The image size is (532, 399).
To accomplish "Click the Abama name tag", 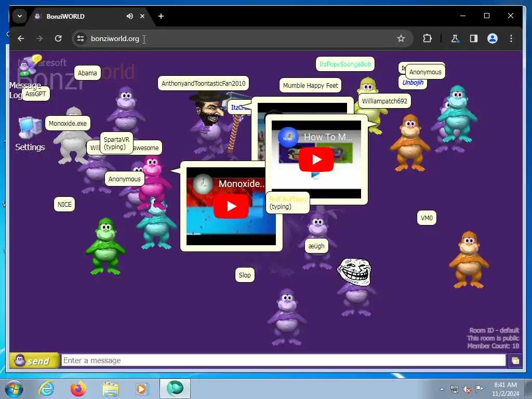I will 87,73.
